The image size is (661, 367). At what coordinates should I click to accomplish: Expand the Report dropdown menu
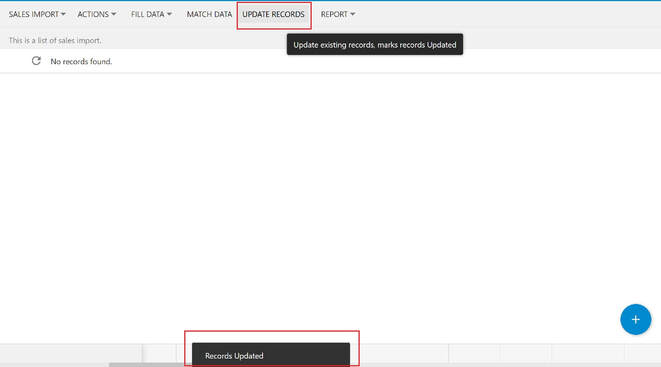coord(338,14)
